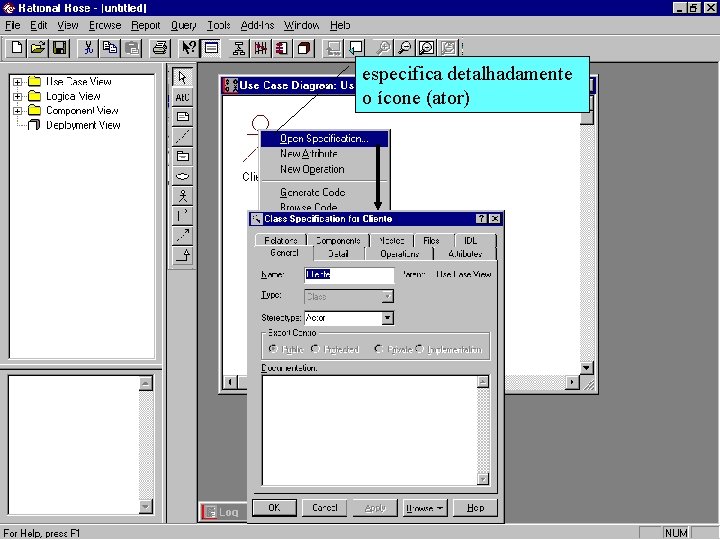This screenshot has height=540, width=720.
Task: Click the New file toolbar icon
Action: (17, 48)
